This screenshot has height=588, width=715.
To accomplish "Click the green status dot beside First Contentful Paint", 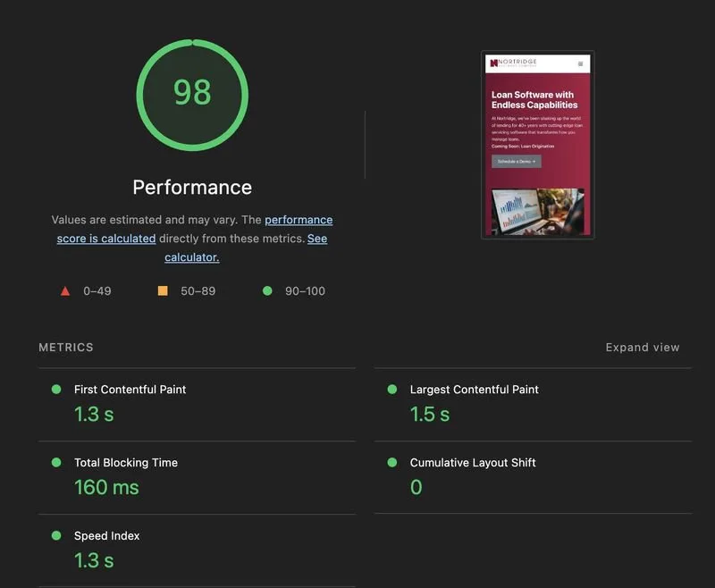I will click(x=55, y=390).
